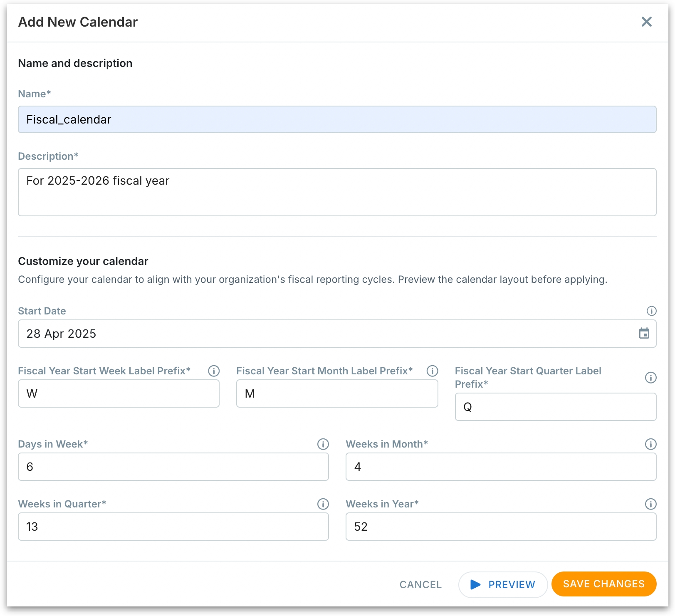Viewport: 675px width, 616px height.
Task: Focus the Quarter Label Prefix field
Action: 555,407
